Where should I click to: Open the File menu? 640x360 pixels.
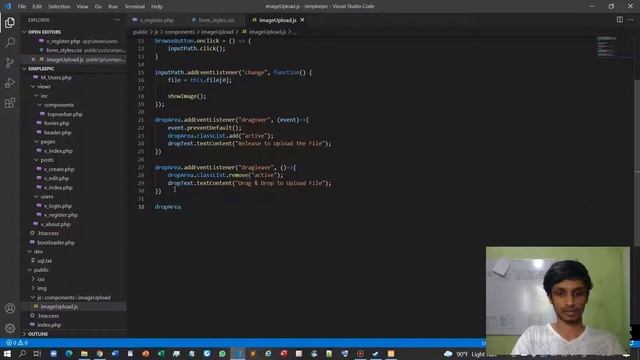pos(22,7)
